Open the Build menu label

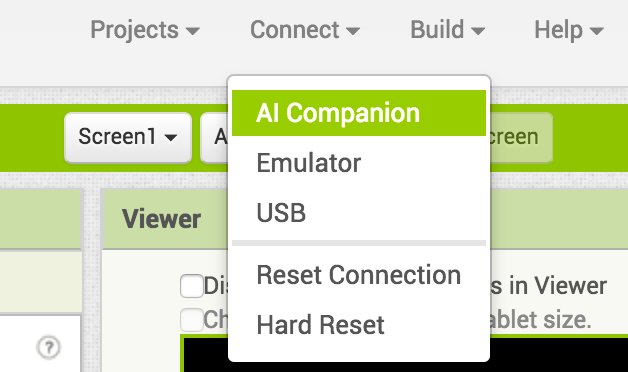tap(437, 30)
